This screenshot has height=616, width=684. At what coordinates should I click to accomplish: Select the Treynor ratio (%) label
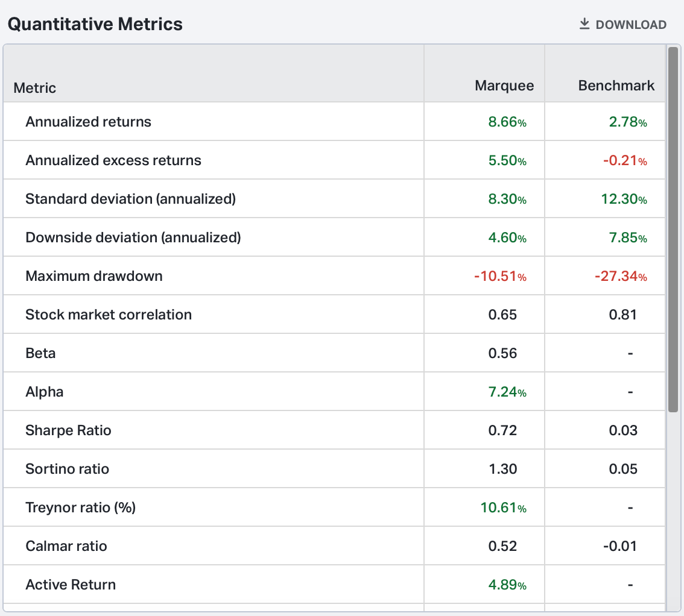[x=81, y=508]
